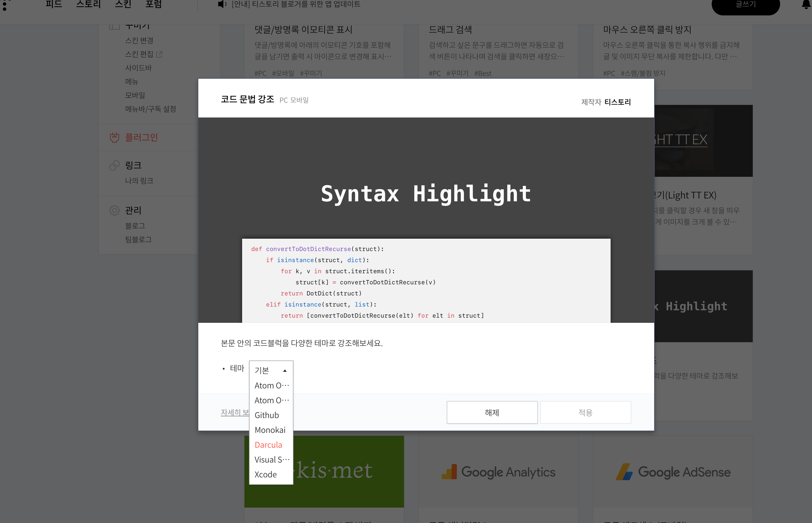Screen dimensions: 812x523
Task: Select the second Atom O… theme option
Action: [x=271, y=400]
